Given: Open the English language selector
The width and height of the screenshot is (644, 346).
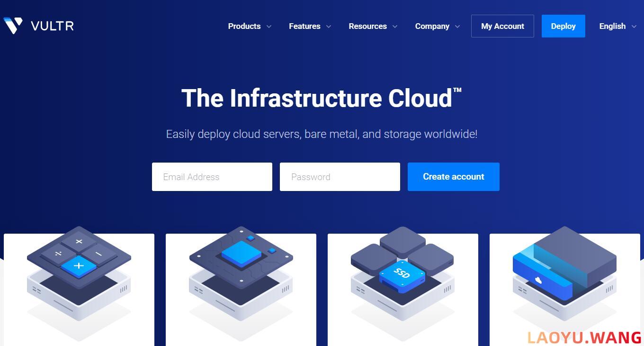Looking at the screenshot, I should (612, 26).
